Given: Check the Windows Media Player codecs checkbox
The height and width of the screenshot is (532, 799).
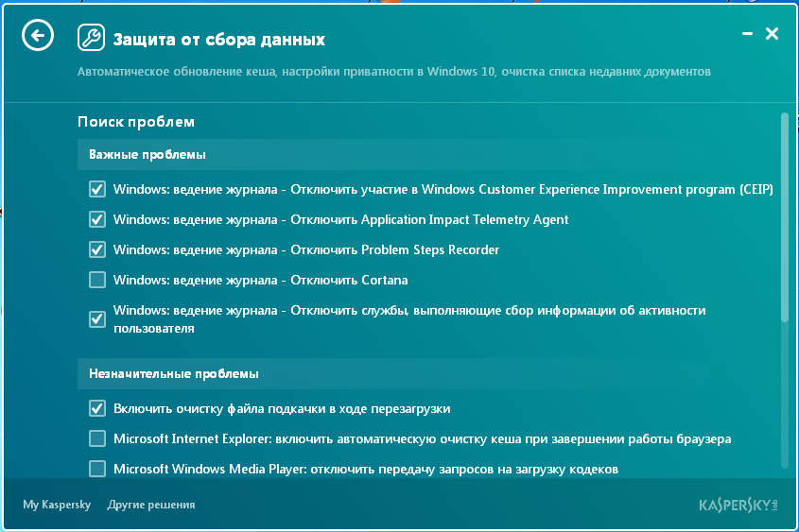Looking at the screenshot, I should click(97, 469).
